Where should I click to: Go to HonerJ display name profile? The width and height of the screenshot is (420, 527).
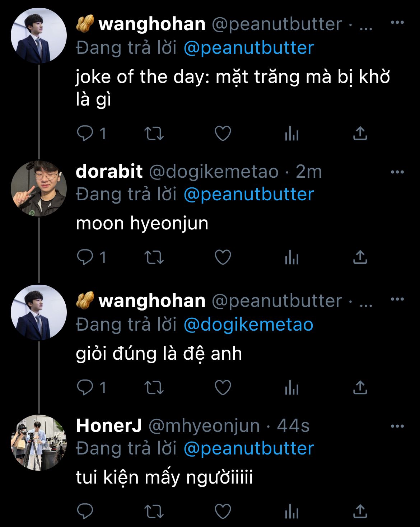click(x=109, y=426)
